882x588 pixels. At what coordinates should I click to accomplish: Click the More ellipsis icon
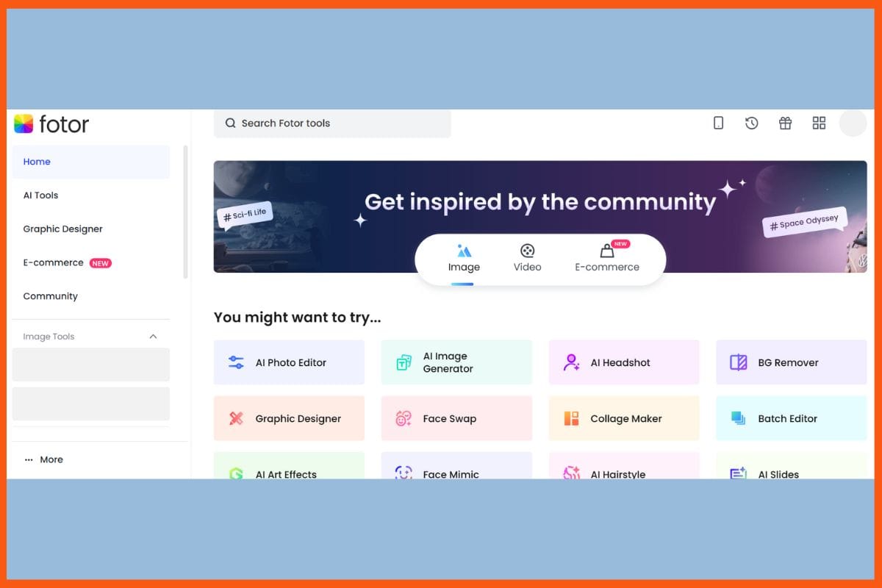click(29, 459)
